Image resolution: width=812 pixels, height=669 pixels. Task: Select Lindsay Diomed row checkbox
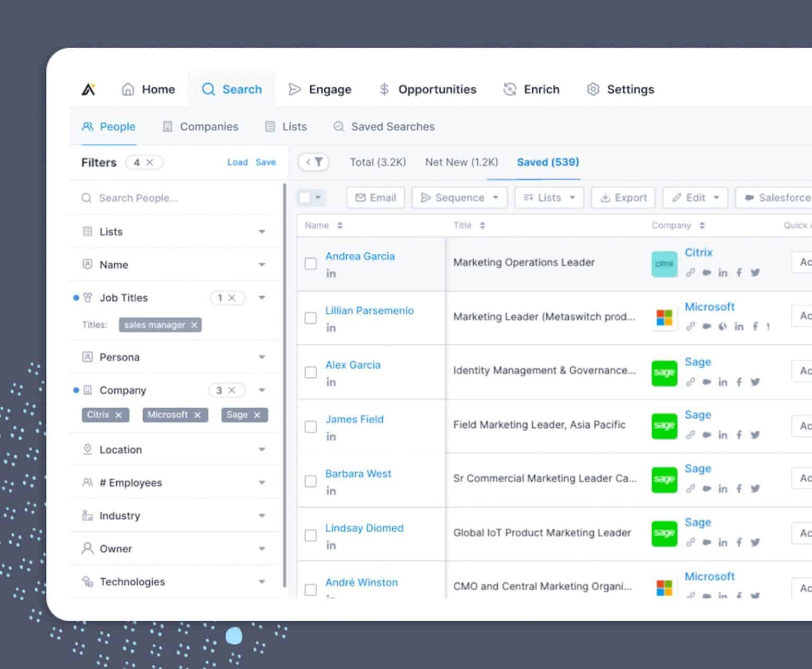click(311, 535)
